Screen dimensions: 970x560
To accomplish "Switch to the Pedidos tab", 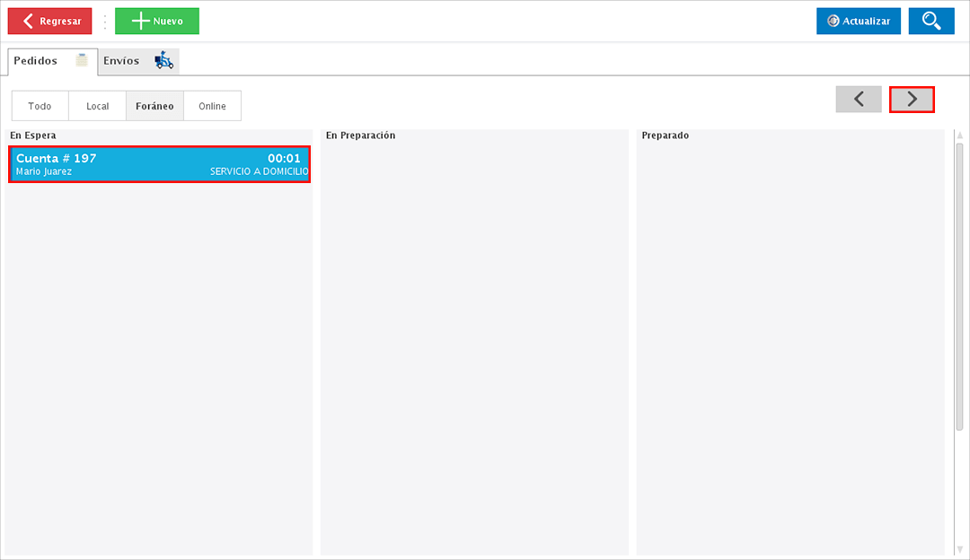I will (x=36, y=61).
